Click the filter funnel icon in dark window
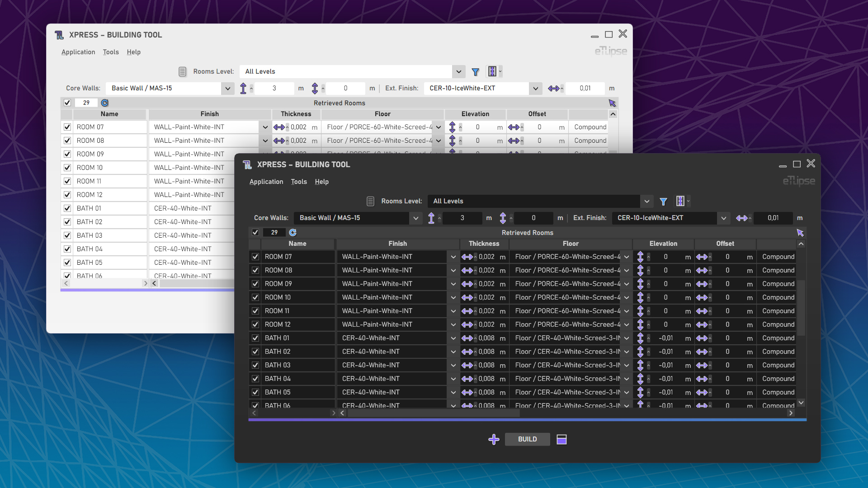This screenshot has height=488, width=868. tap(663, 202)
